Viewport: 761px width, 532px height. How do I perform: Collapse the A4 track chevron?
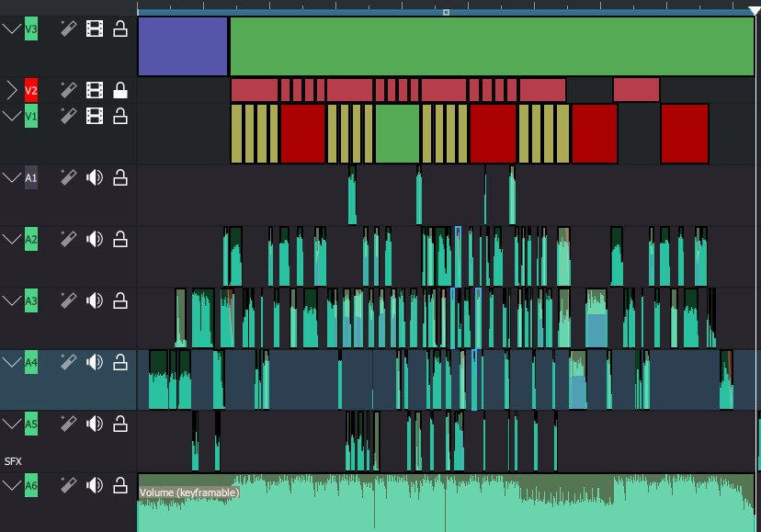click(12, 363)
